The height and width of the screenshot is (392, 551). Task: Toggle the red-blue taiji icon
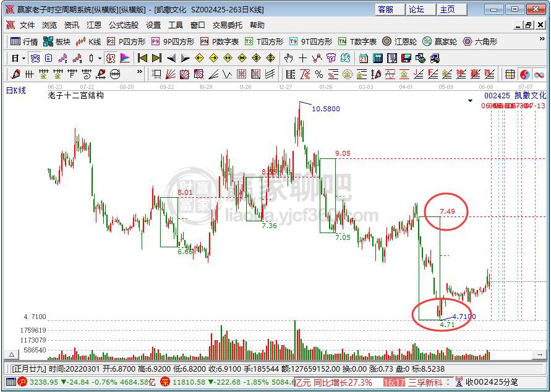click(x=524, y=74)
